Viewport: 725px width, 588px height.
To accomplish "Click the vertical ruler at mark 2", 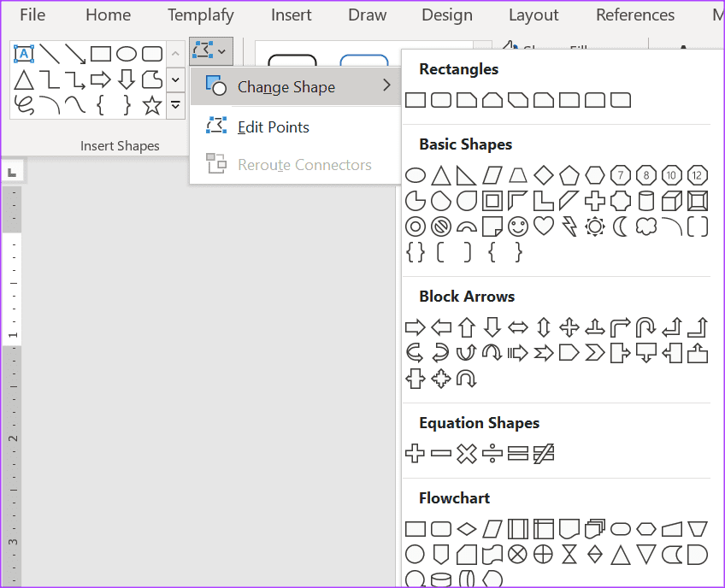I will point(13,438).
